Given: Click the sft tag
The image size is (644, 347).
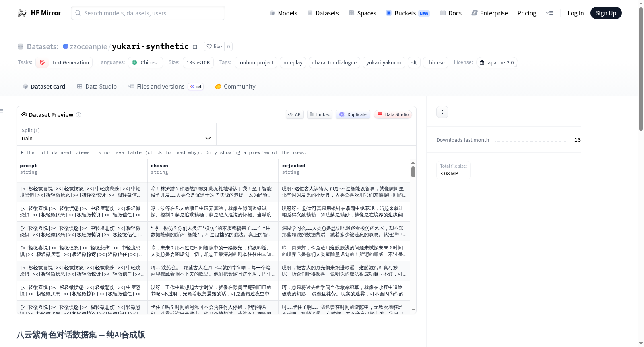Looking at the screenshot, I should [414, 62].
